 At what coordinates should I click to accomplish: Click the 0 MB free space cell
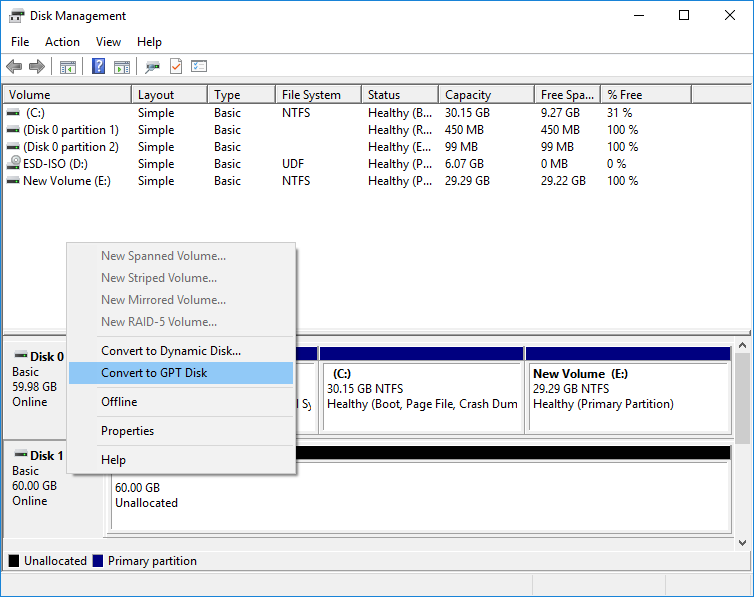554,164
